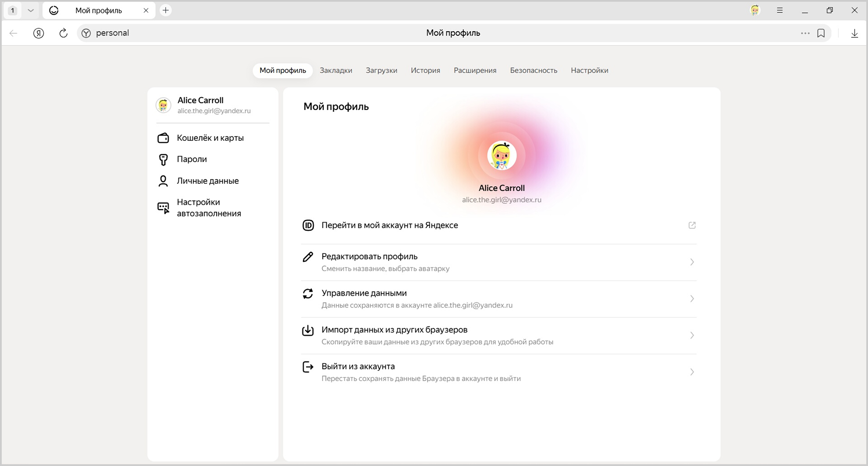This screenshot has height=466, width=868.
Task: Open the browser hamburger menu
Action: tap(779, 10)
